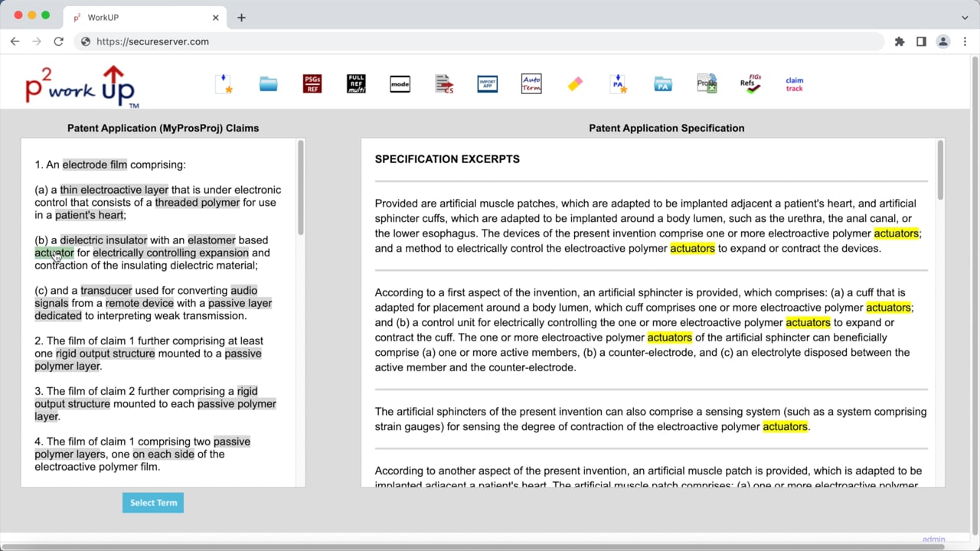Reload the page
This screenshot has height=551, width=980.
[x=58, y=41]
